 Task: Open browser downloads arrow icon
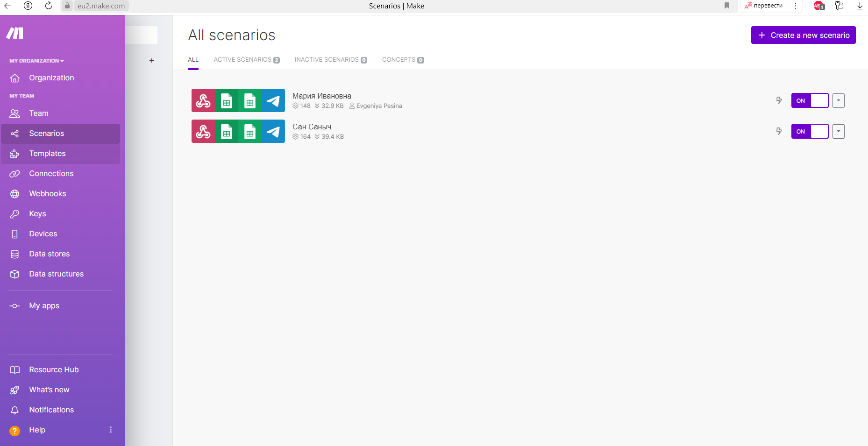(x=860, y=6)
